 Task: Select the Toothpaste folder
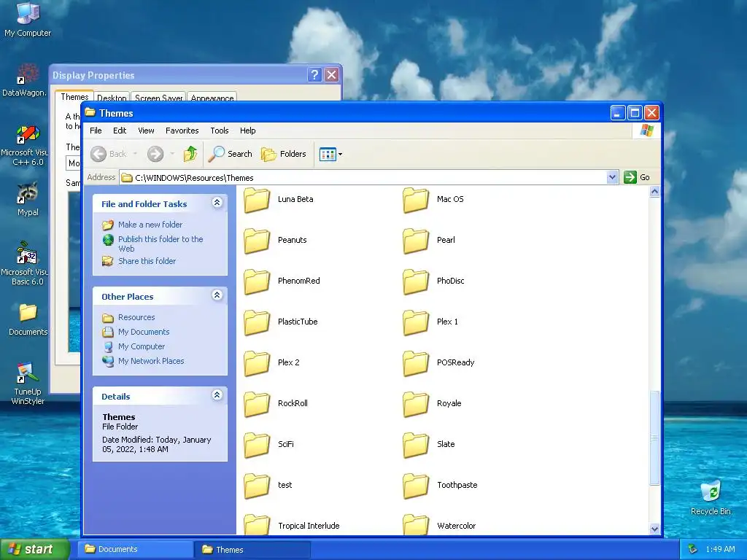[x=440, y=485]
